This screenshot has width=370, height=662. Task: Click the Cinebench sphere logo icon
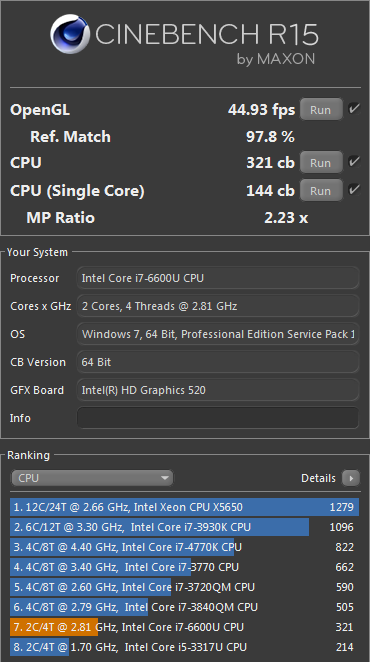(x=70, y=34)
